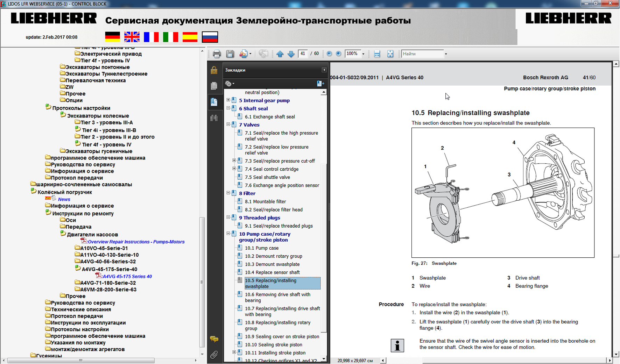The width and height of the screenshot is (620, 364).
Task: Collapse the '7 Valves' bookmark section
Action: [x=228, y=124]
